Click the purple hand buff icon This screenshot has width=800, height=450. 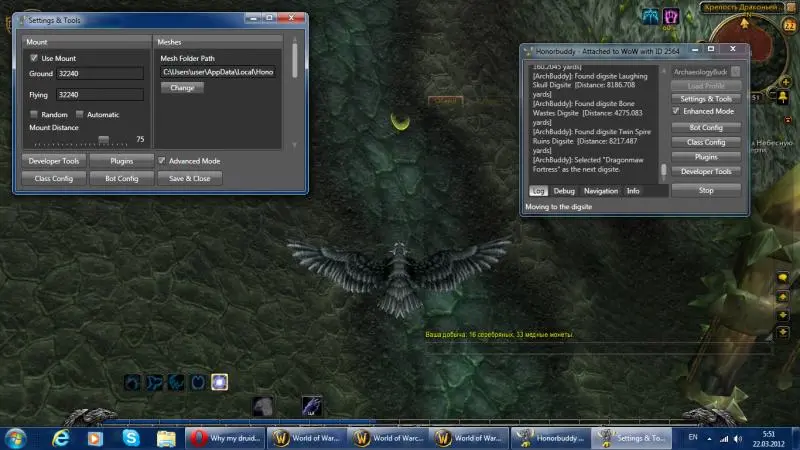[670, 16]
